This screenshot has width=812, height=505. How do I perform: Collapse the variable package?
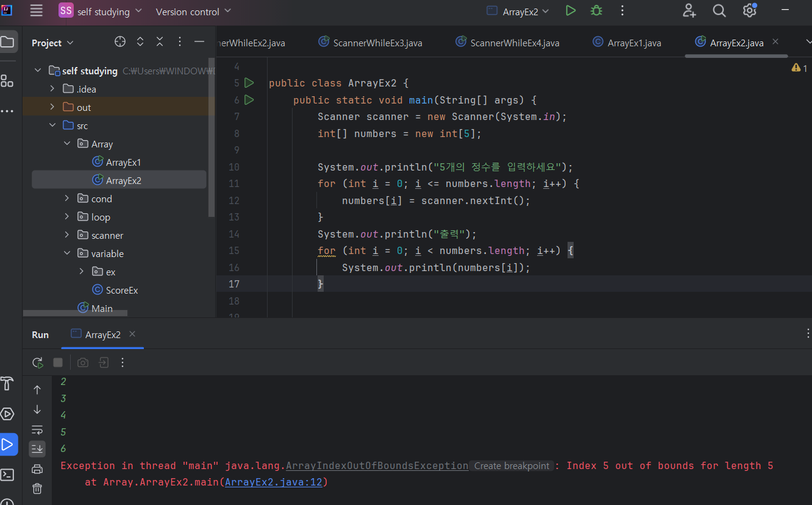click(67, 253)
